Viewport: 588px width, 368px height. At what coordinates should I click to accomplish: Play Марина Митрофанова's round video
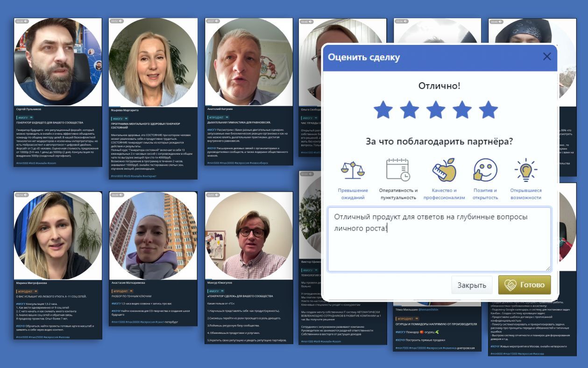click(x=58, y=235)
